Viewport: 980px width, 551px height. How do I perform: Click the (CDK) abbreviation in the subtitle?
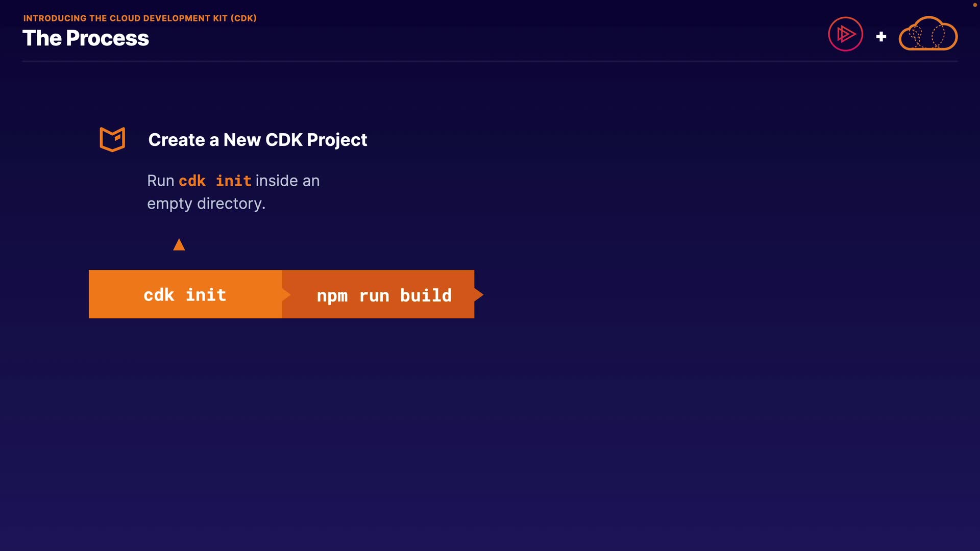pos(243,18)
